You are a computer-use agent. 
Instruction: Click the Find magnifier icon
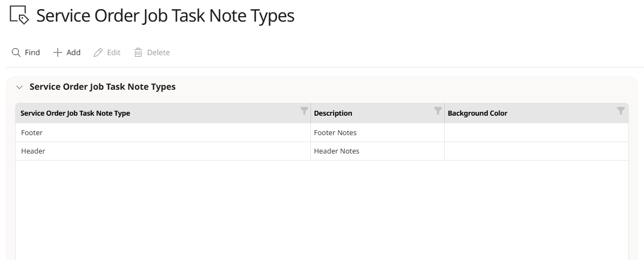coord(16,52)
